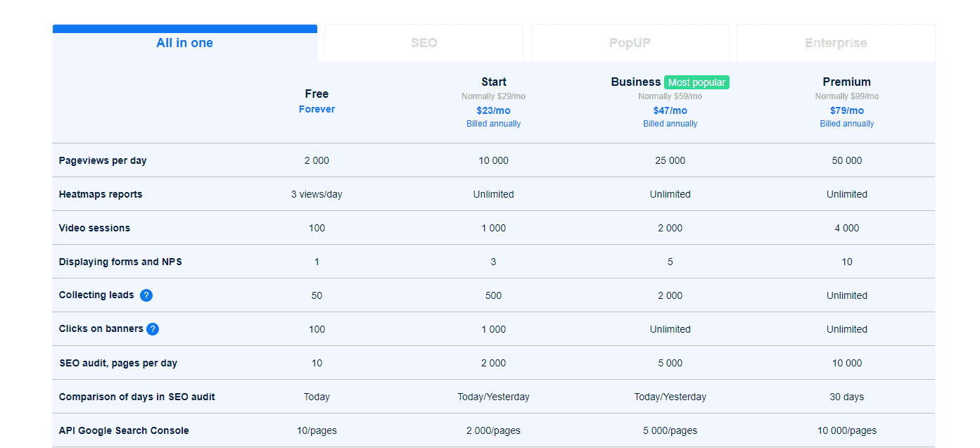Click the Clicks on banners label
Image resolution: width=980 pixels, height=448 pixels.
point(101,329)
